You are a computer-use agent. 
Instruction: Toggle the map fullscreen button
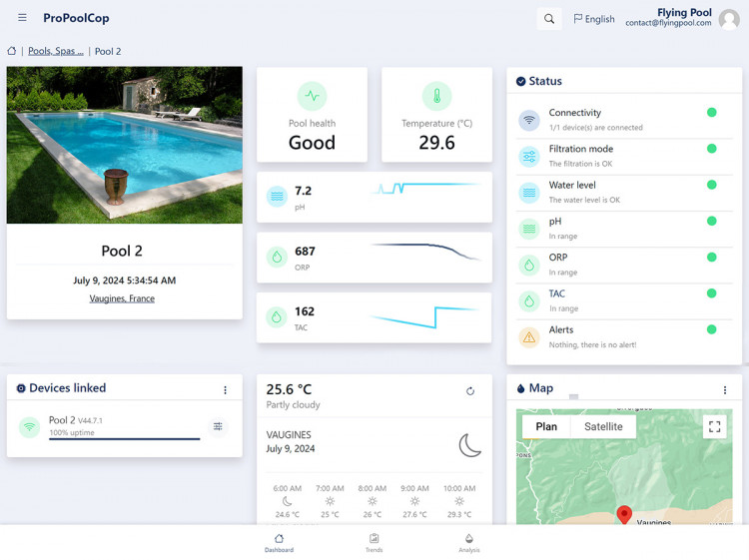[x=715, y=426]
